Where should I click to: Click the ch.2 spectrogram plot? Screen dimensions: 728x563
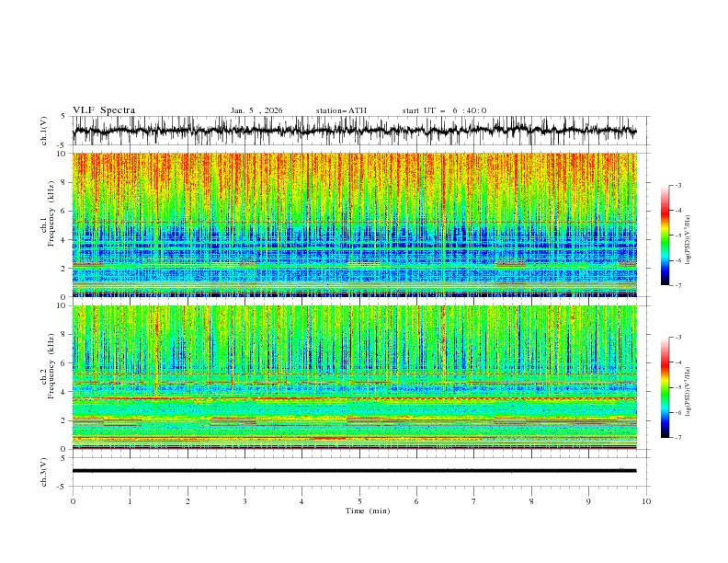pos(354,377)
